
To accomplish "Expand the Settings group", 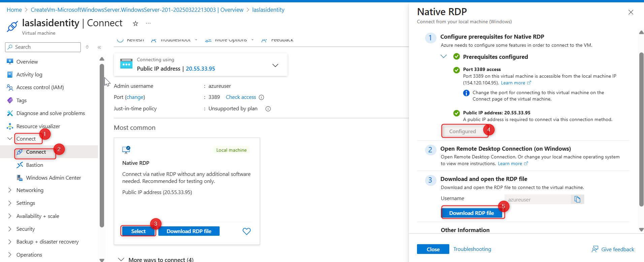I will coord(10,203).
